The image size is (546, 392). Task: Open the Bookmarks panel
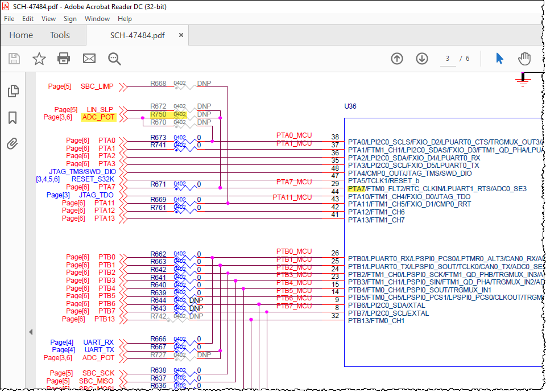tap(13, 117)
